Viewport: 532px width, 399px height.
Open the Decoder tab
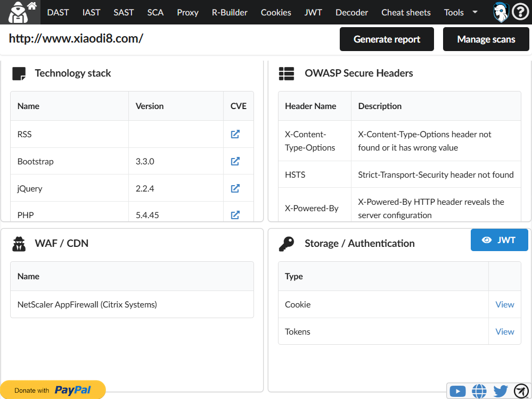(351, 13)
